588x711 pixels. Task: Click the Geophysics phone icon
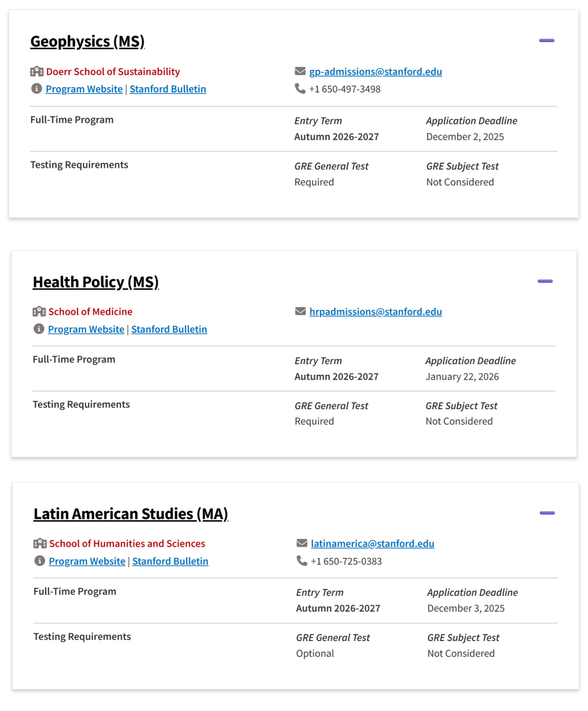click(x=300, y=89)
